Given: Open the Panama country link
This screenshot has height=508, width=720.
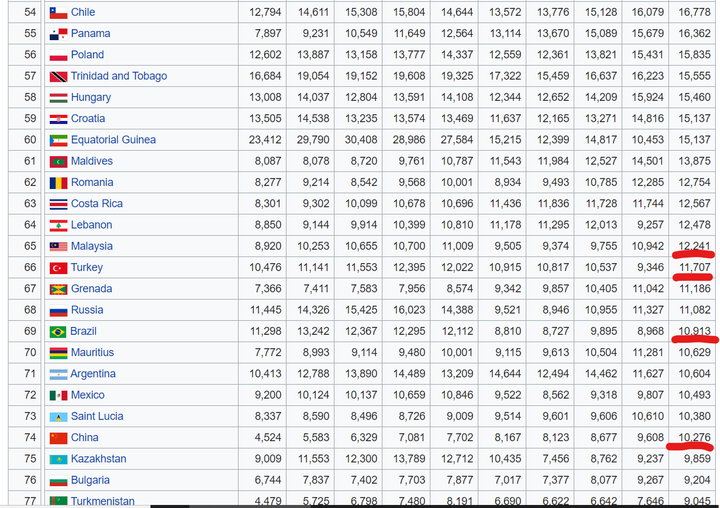Looking at the screenshot, I should (x=90, y=34).
